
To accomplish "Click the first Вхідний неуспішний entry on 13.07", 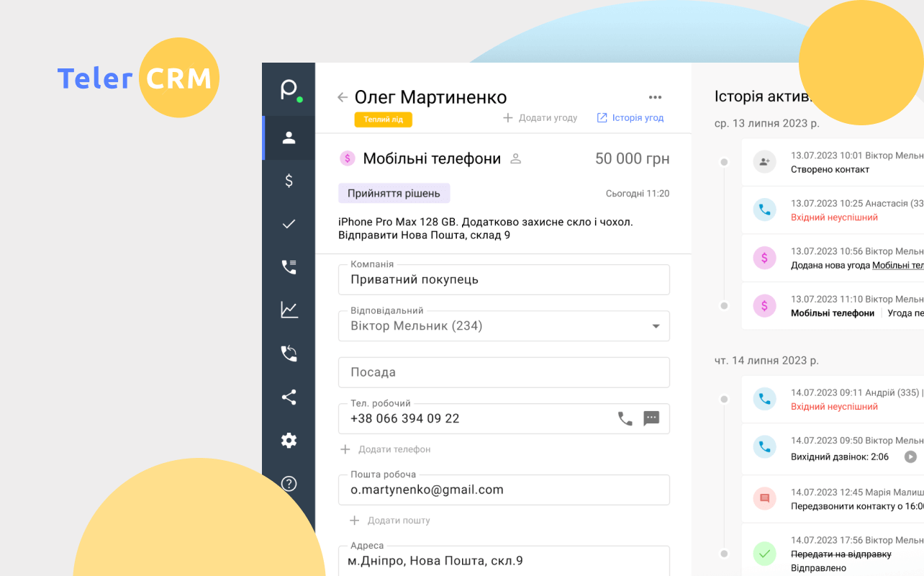I will tap(834, 217).
